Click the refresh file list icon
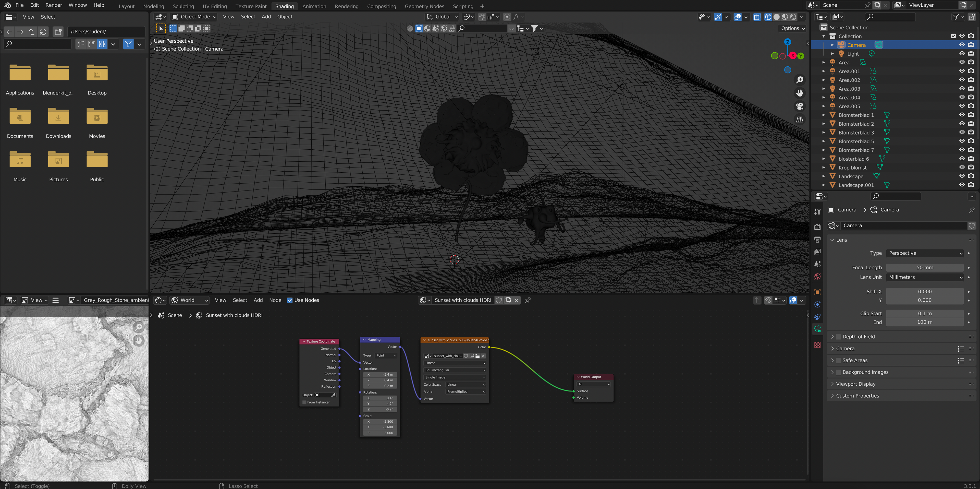Viewport: 980px width, 489px height. (43, 32)
